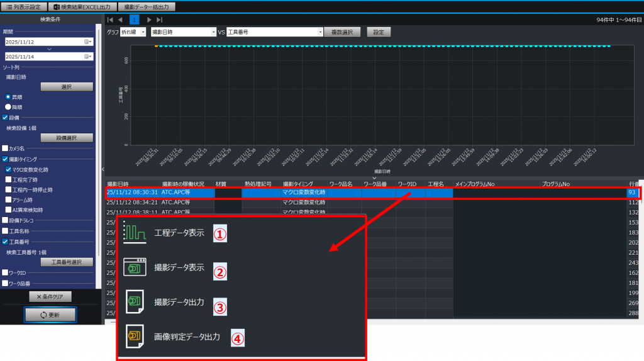Check the アラーム時 checkbox
The width and height of the screenshot is (644, 361).
pyautogui.click(x=8, y=199)
